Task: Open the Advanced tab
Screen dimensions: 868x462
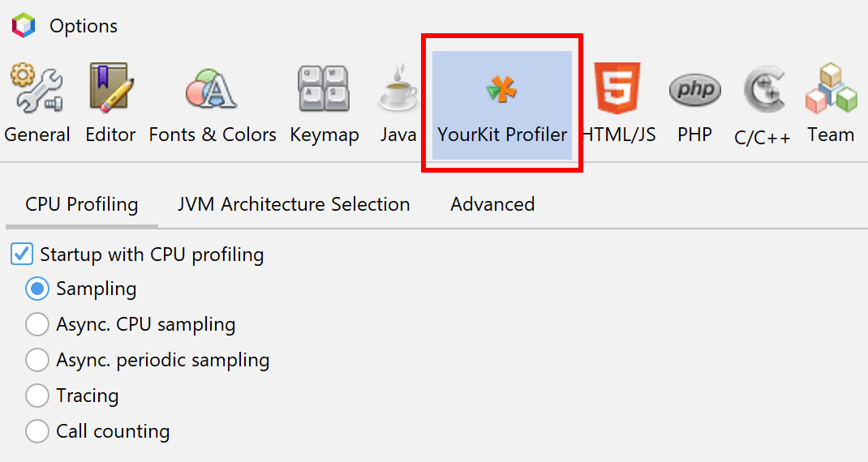Action: (x=492, y=205)
